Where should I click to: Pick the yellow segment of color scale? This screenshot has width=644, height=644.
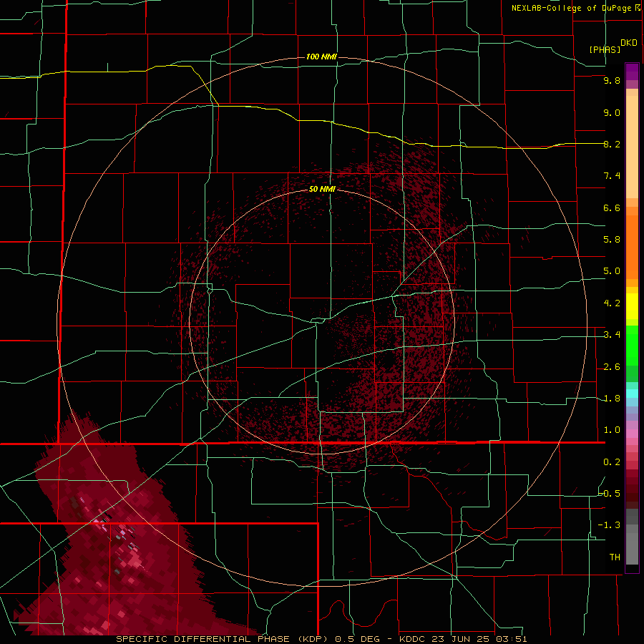pos(632,306)
